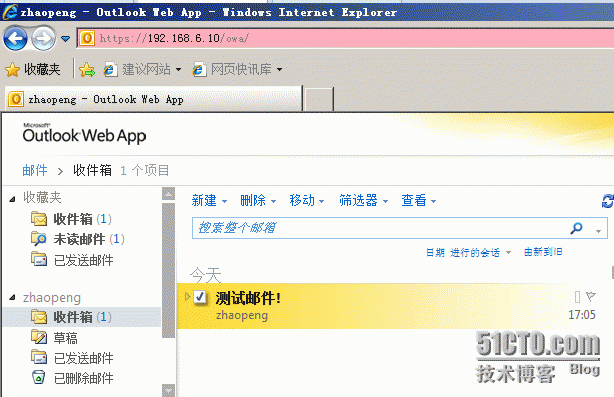Run search with magnifier icon
Viewport: 614px width, 397px height.
click(x=576, y=228)
